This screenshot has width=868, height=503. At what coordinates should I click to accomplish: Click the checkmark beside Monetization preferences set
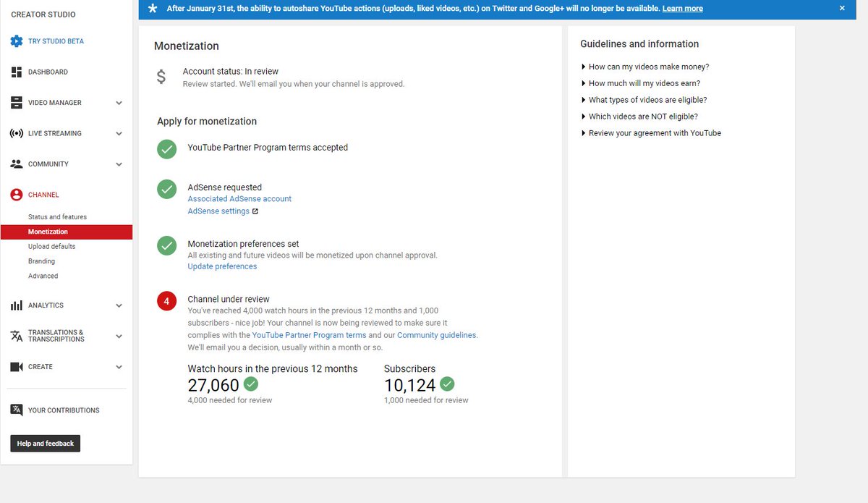click(167, 246)
